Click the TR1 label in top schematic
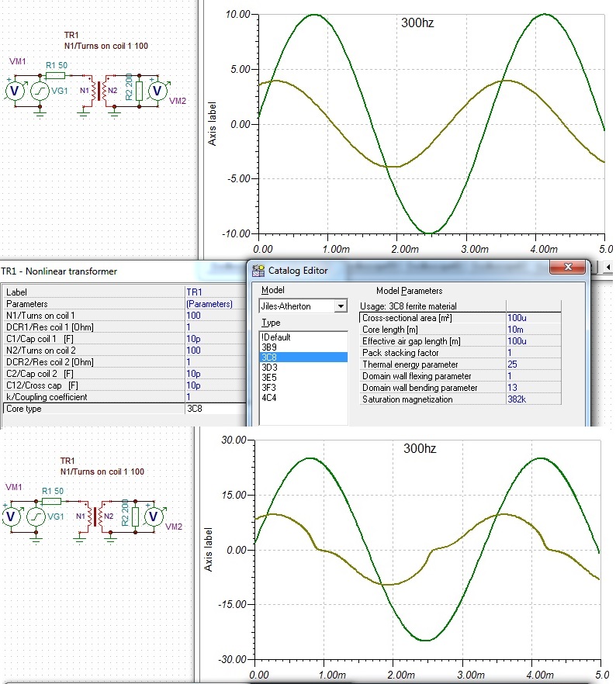616x684 pixels. click(71, 35)
